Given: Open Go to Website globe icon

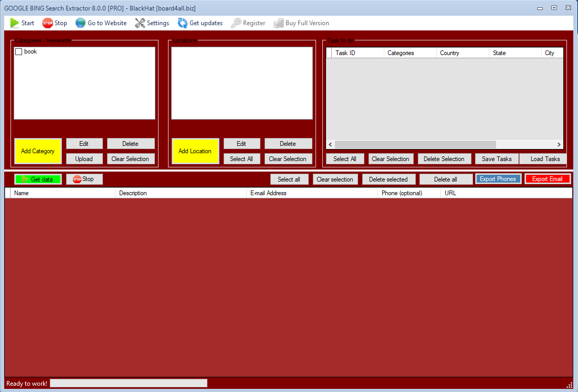Looking at the screenshot, I should tap(80, 23).
